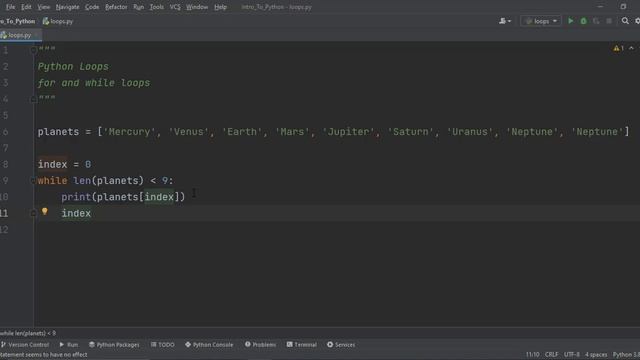Image resolution: width=640 pixels, height=360 pixels.
Task: Click line number 6 in the gutter
Action: (5, 131)
